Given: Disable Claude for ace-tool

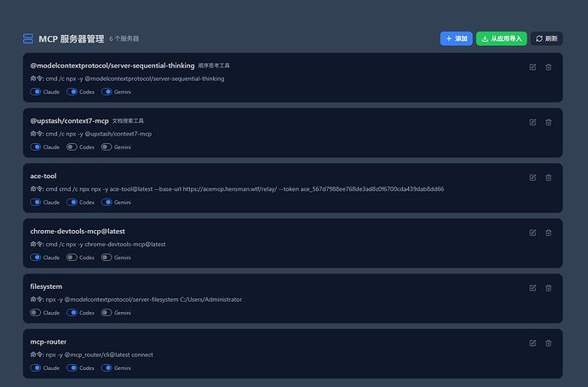Looking at the screenshot, I should (36, 202).
